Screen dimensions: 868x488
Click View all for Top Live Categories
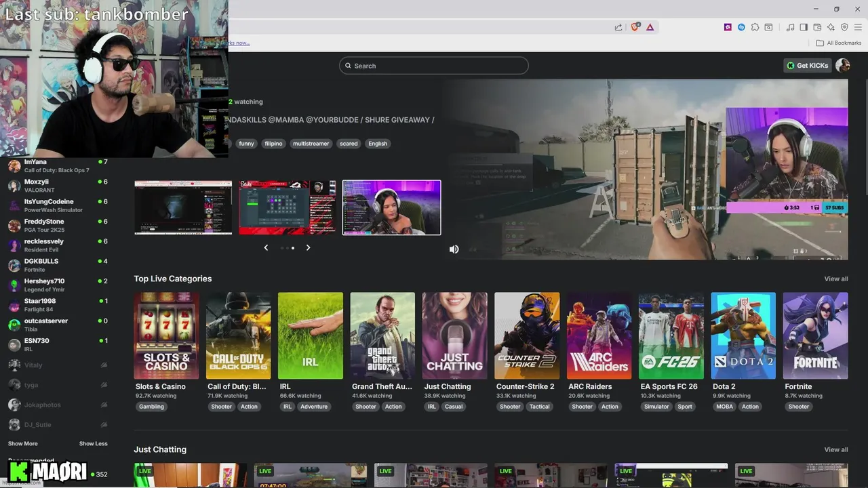coord(835,279)
